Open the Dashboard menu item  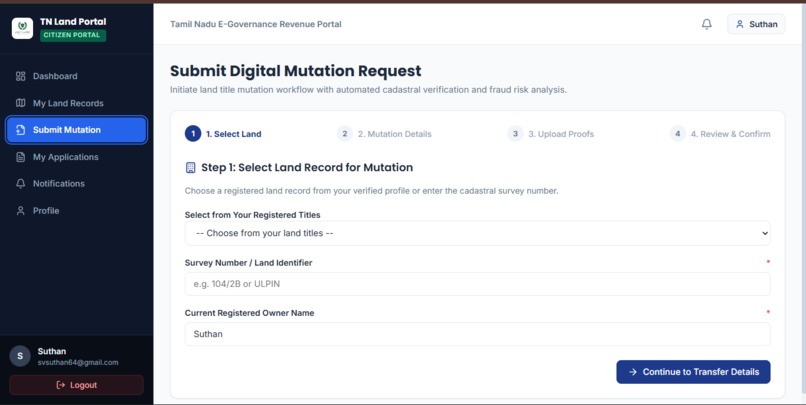point(77,76)
